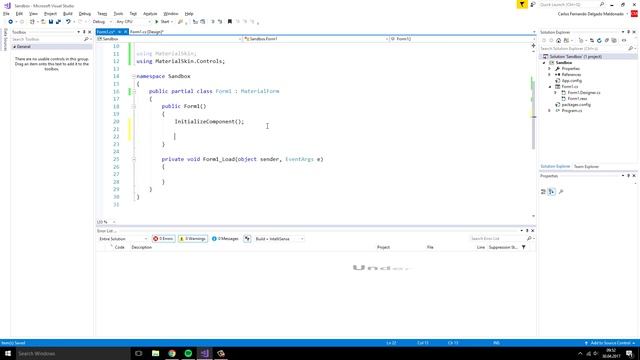Click the Alphabetical icon in Properties panel
This screenshot has width=640, height=360.
(551, 191)
